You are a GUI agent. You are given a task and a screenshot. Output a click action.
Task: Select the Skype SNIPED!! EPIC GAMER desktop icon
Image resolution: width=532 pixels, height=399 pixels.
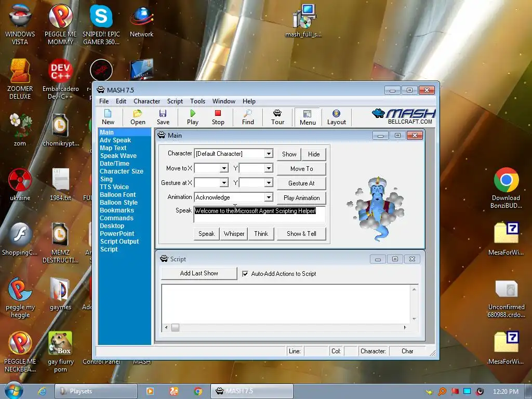point(101,24)
